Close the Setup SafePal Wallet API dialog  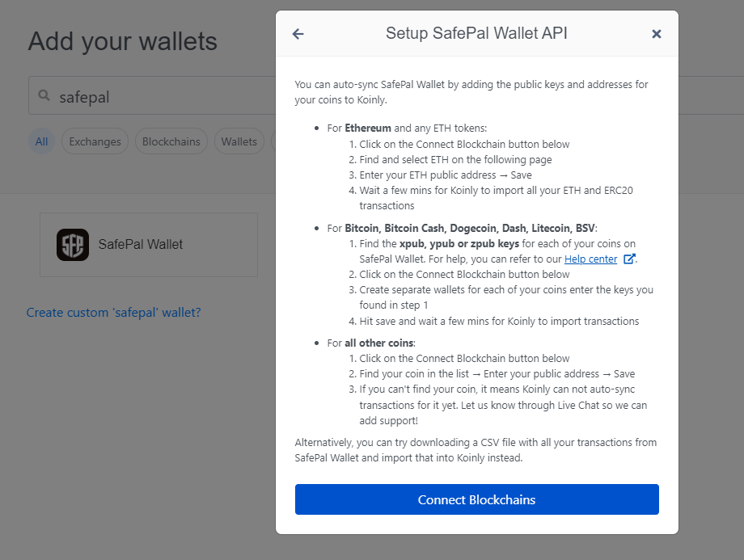pos(656,34)
